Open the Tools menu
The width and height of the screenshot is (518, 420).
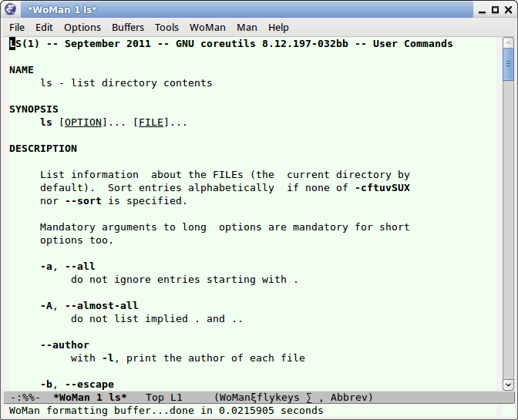coord(166,28)
